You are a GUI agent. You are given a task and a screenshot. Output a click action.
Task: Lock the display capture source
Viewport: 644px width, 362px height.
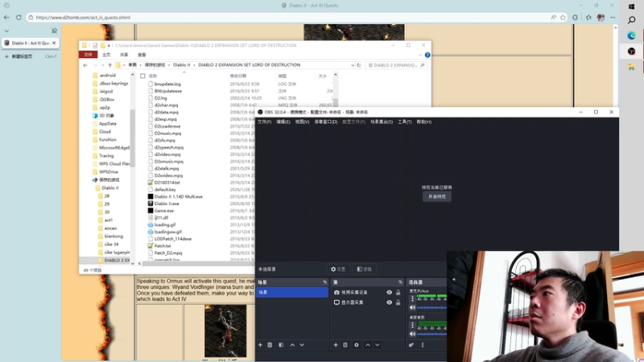(x=398, y=302)
